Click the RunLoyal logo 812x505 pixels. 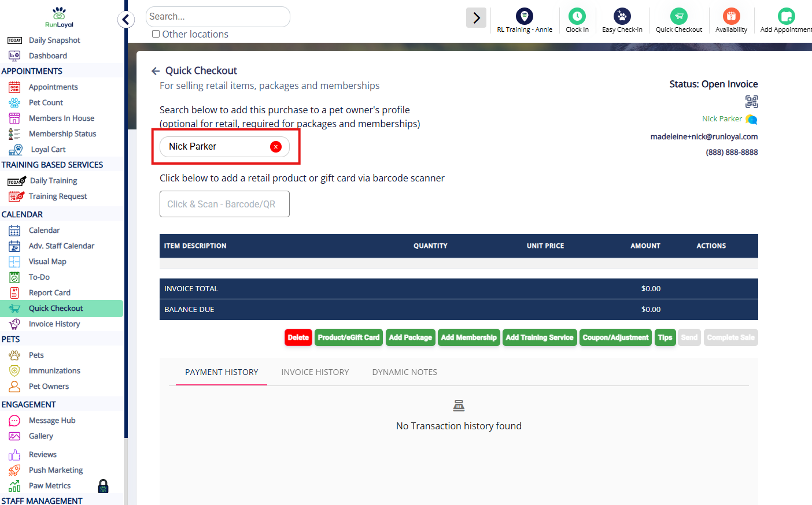pos(59,17)
